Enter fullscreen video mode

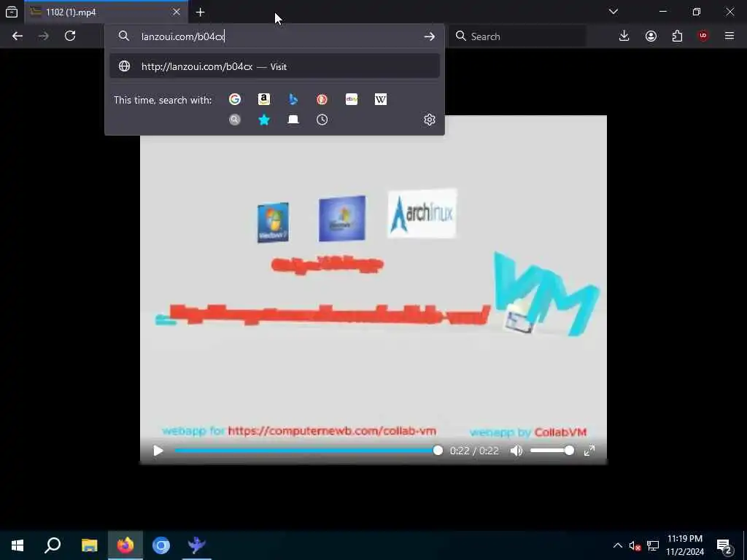tap(589, 451)
